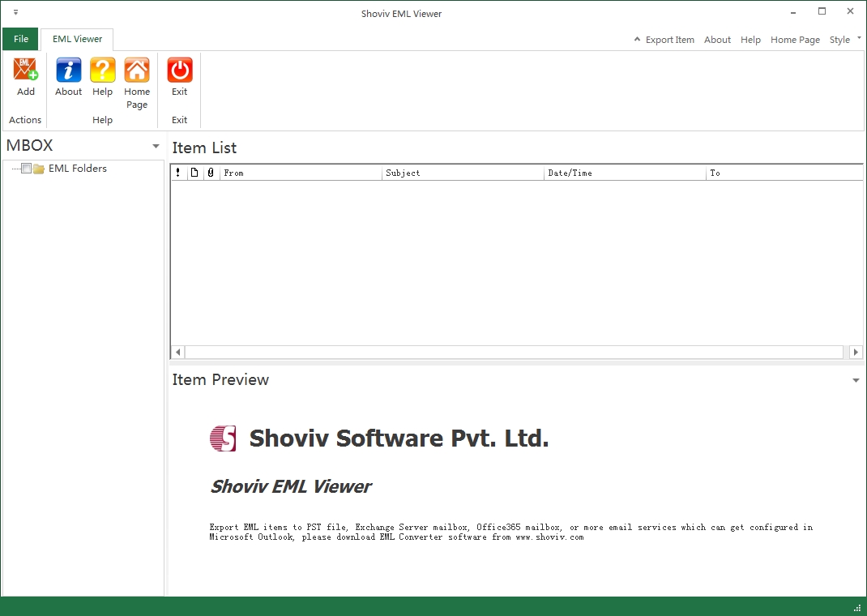Click the item list scroll-left arrow
This screenshot has height=616, width=867.
pyautogui.click(x=177, y=353)
